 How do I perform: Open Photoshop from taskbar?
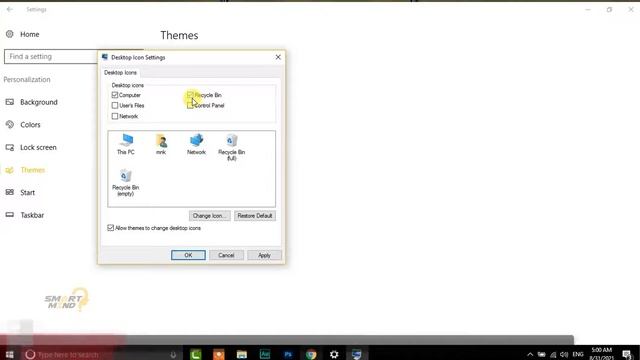click(x=288, y=354)
